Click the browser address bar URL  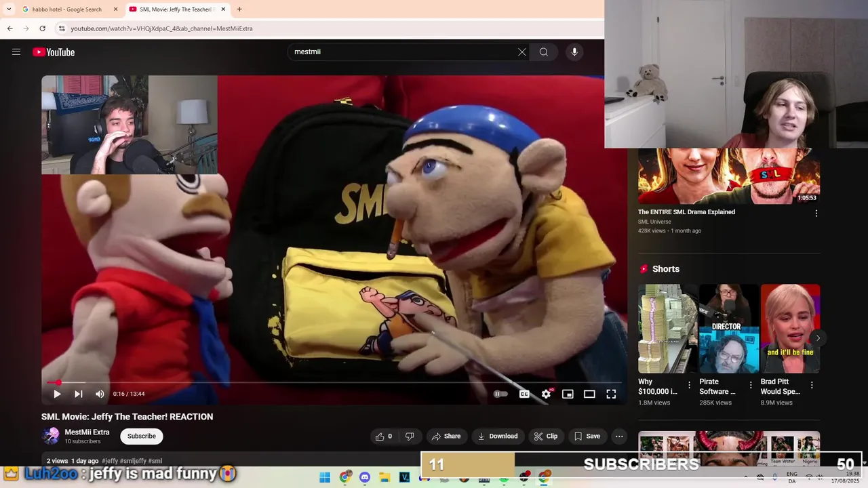[x=161, y=28]
